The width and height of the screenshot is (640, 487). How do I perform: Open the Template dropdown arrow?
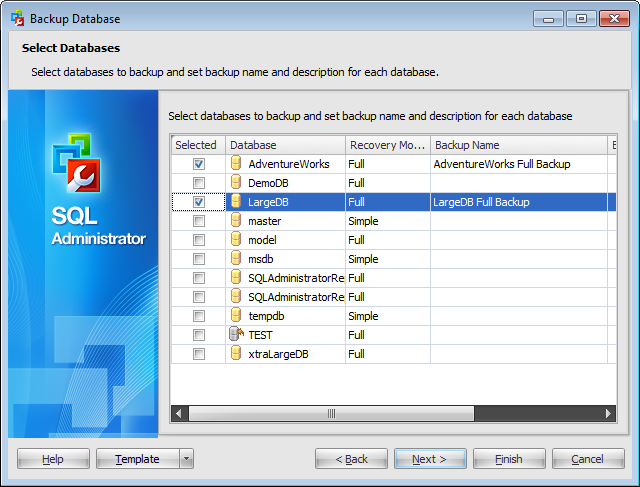click(186, 459)
